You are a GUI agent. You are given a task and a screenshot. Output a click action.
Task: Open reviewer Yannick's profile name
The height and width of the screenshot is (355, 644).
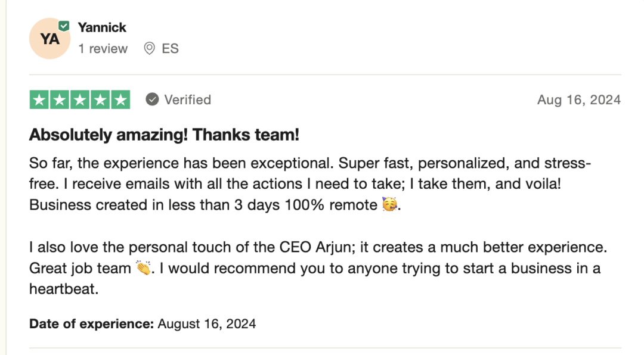[102, 27]
